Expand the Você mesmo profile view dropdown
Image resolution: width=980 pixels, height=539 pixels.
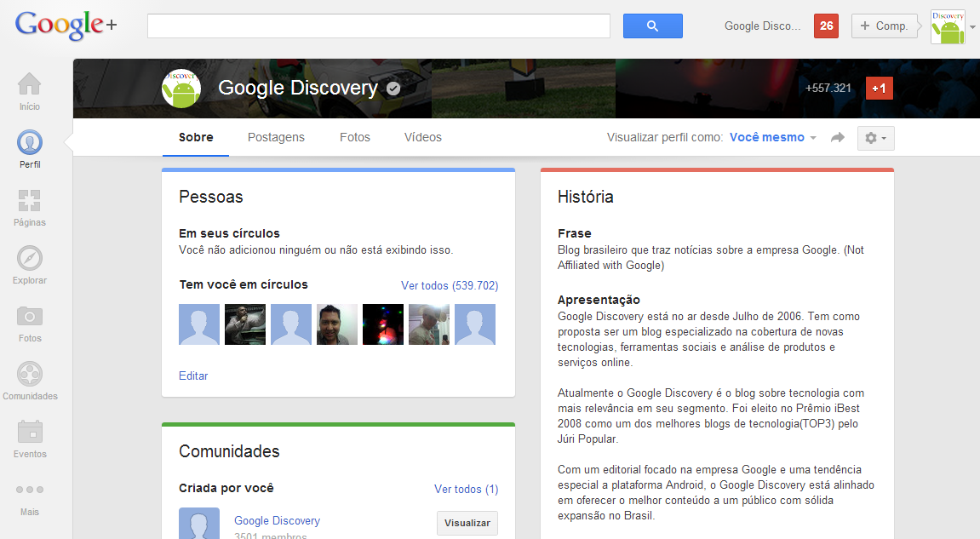pos(772,138)
